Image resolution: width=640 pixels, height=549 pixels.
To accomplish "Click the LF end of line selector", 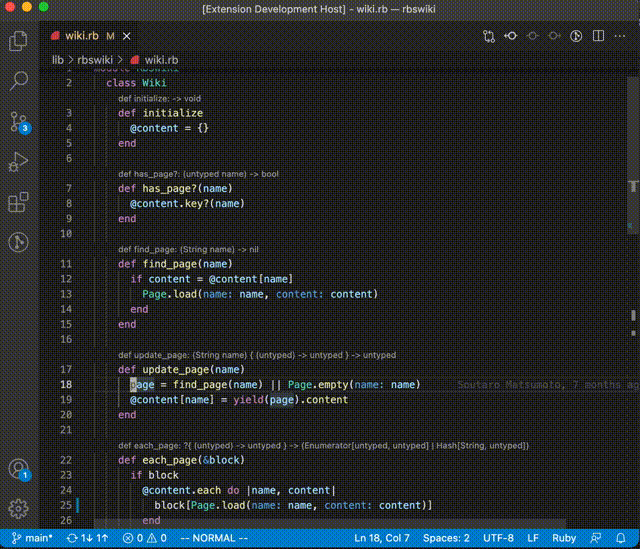I will pyautogui.click(x=533, y=538).
